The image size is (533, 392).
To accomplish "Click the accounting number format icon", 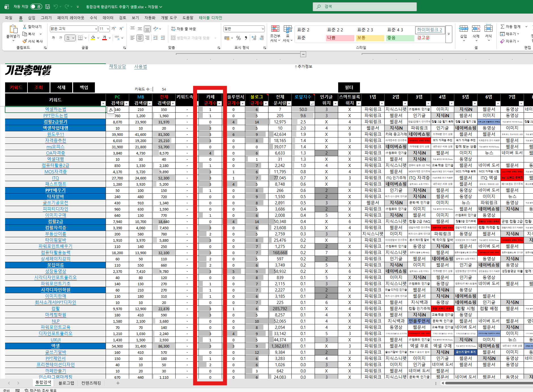I will pyautogui.click(x=227, y=38).
